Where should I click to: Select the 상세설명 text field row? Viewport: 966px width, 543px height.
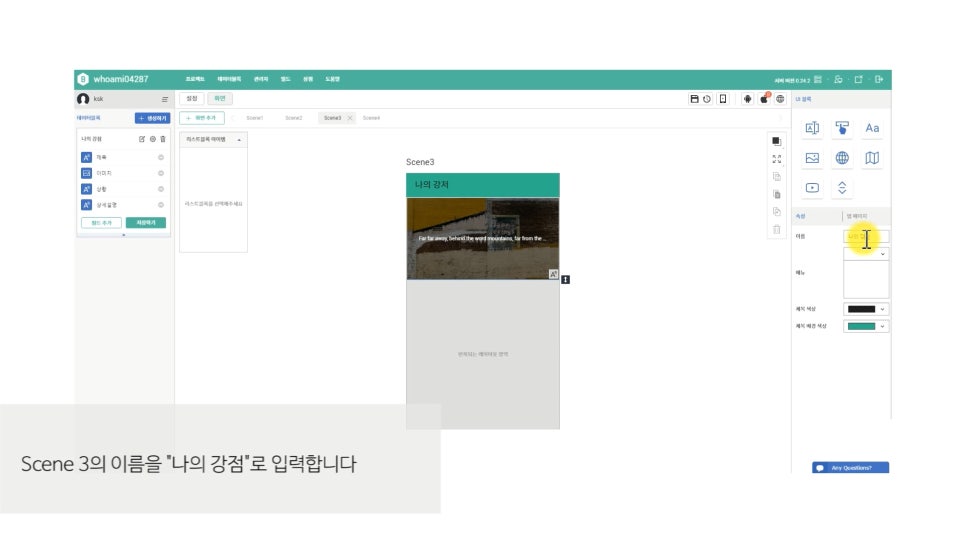pos(123,205)
